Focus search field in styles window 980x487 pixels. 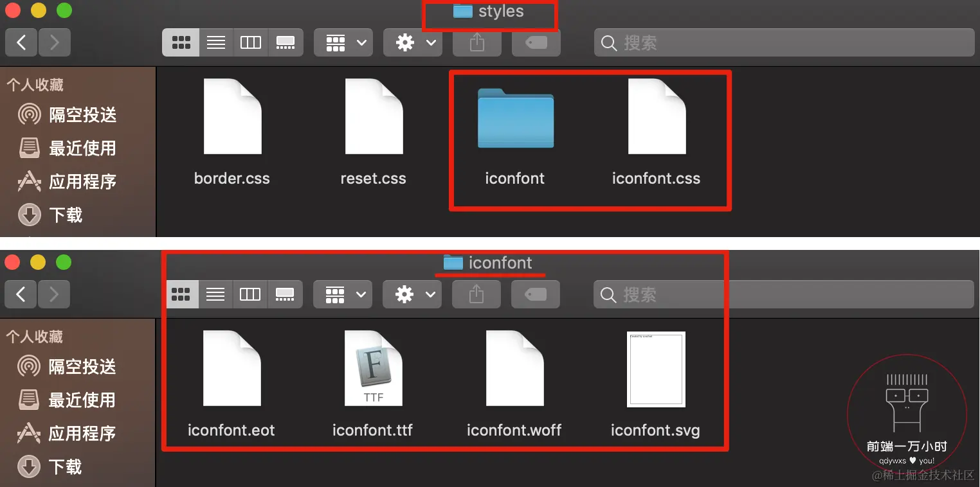pos(785,43)
